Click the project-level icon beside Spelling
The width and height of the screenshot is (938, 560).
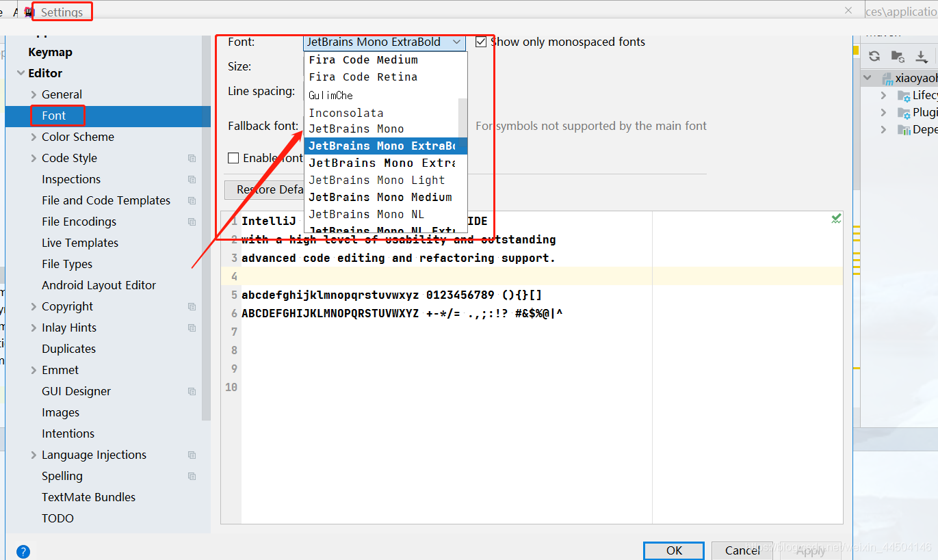tap(192, 476)
